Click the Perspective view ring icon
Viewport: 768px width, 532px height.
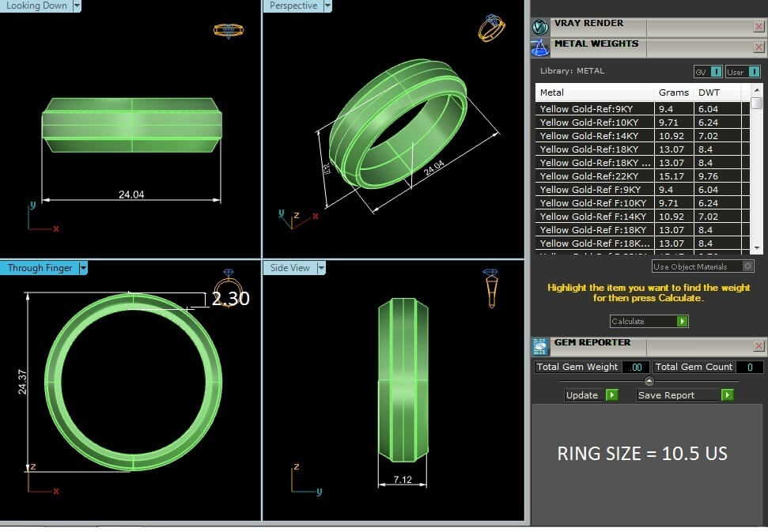tap(491, 28)
